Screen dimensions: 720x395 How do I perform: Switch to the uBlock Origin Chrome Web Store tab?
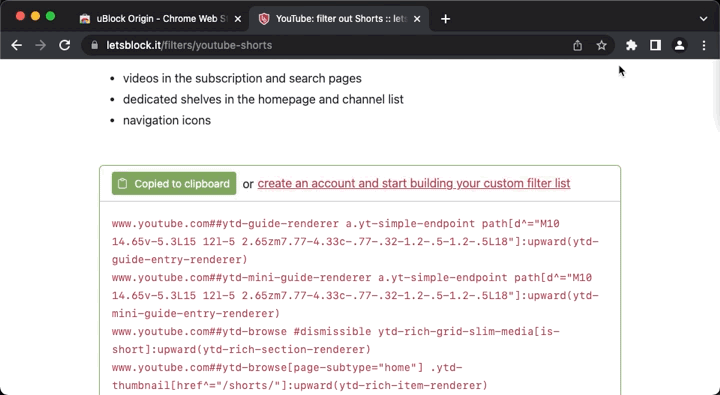pos(161,19)
